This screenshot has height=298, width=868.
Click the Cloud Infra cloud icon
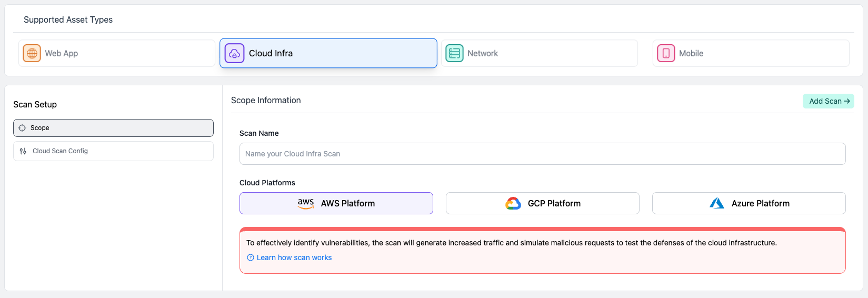click(x=234, y=53)
